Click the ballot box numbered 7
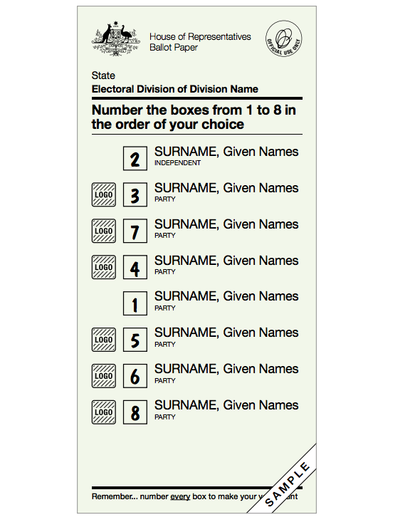Viewport: 420px width, 522px height. [x=135, y=231]
